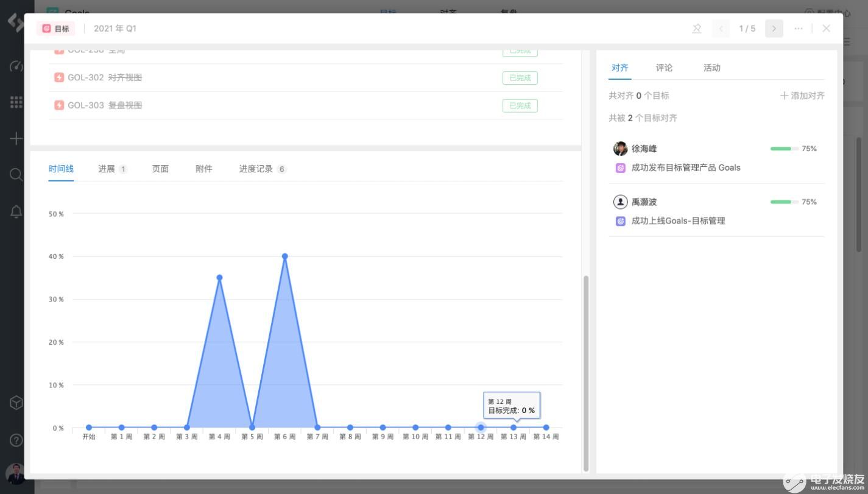Click lightning icon beside GOL-303
The image size is (868, 494).
click(59, 105)
